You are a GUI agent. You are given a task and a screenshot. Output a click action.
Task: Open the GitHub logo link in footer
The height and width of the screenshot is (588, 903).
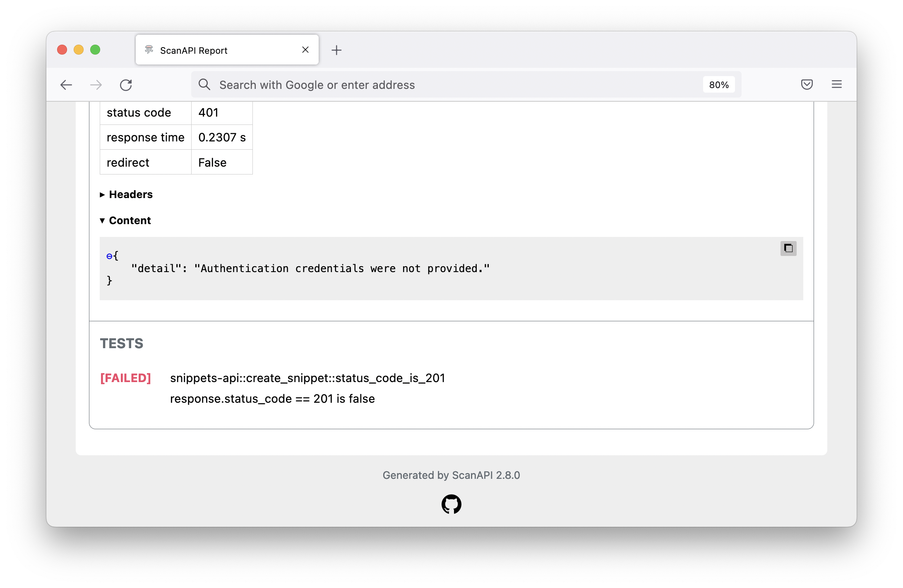451,504
